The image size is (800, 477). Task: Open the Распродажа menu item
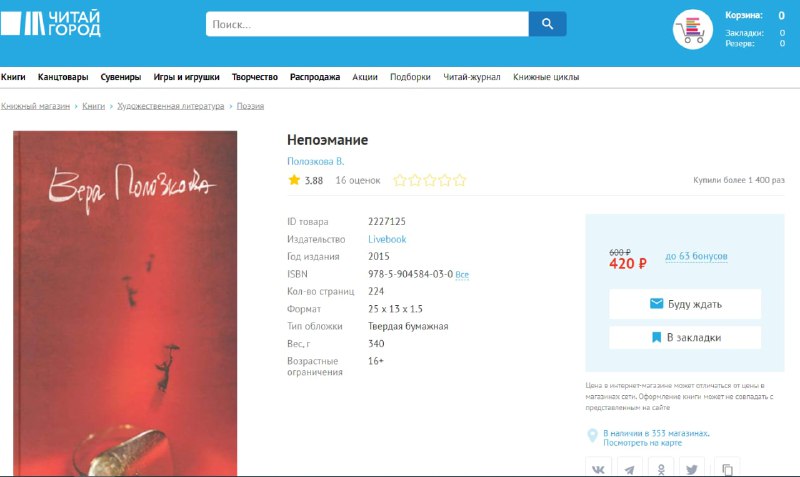(x=315, y=77)
